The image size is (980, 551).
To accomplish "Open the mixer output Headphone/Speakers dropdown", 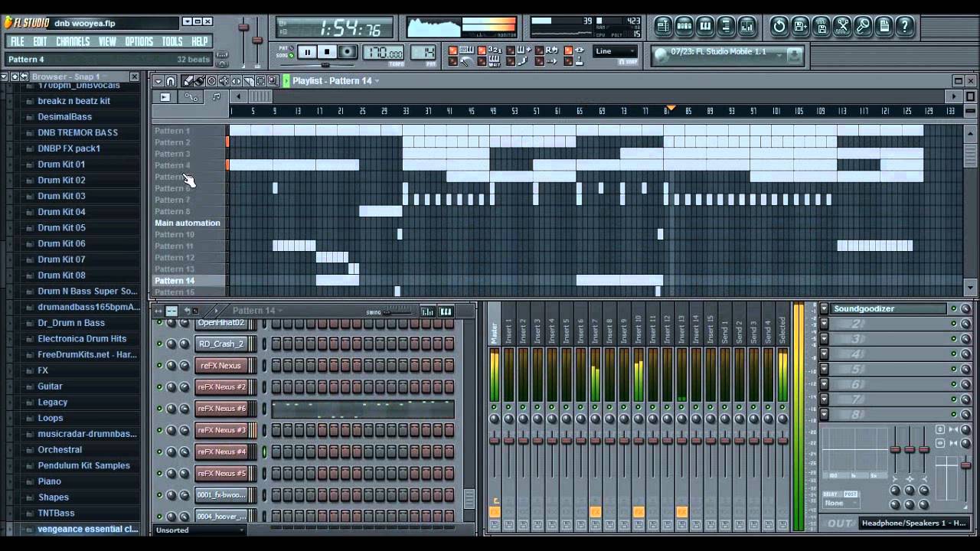I will click(x=914, y=523).
